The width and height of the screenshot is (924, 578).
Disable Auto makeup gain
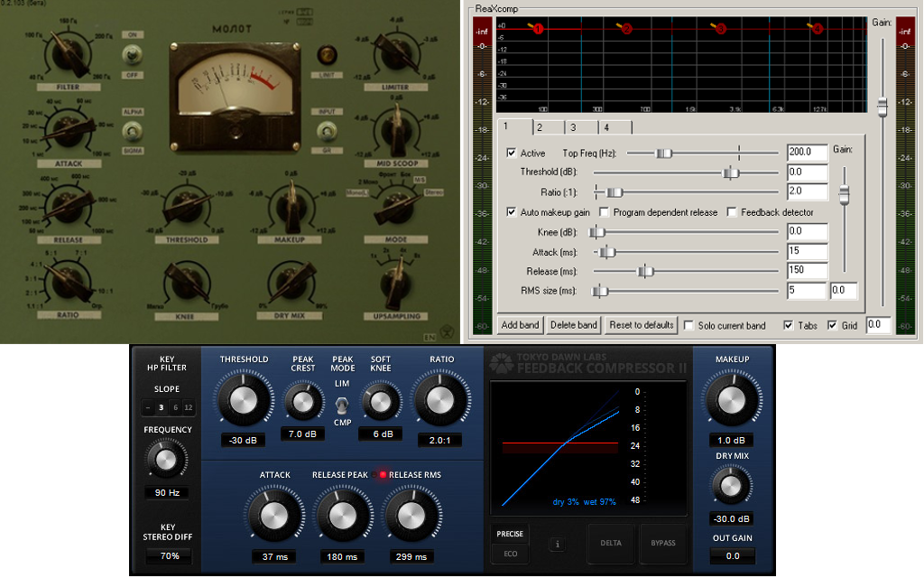click(511, 211)
